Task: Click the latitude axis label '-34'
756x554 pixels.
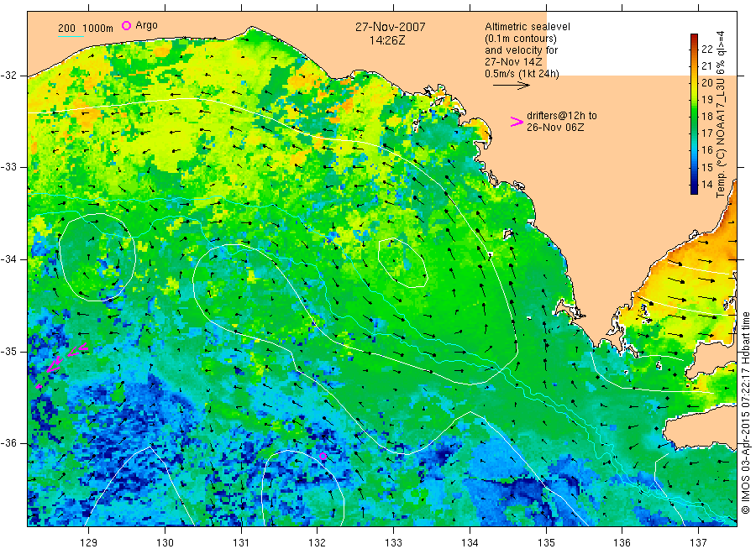Action: tap(8, 259)
